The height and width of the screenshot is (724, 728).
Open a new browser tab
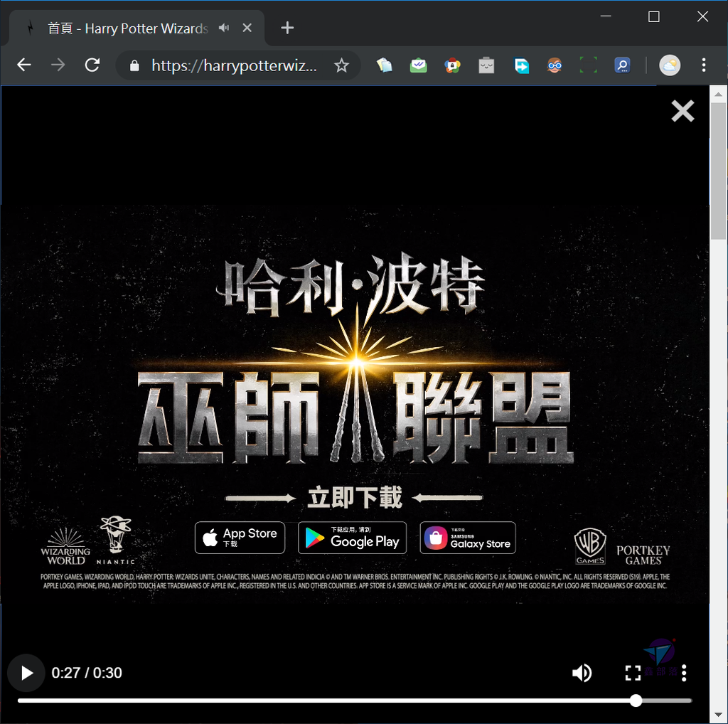point(287,28)
